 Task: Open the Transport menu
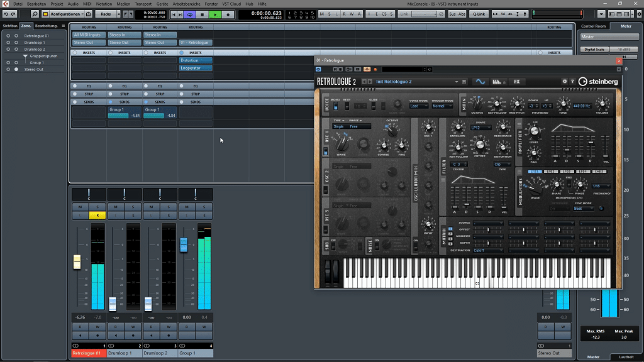pos(143,4)
